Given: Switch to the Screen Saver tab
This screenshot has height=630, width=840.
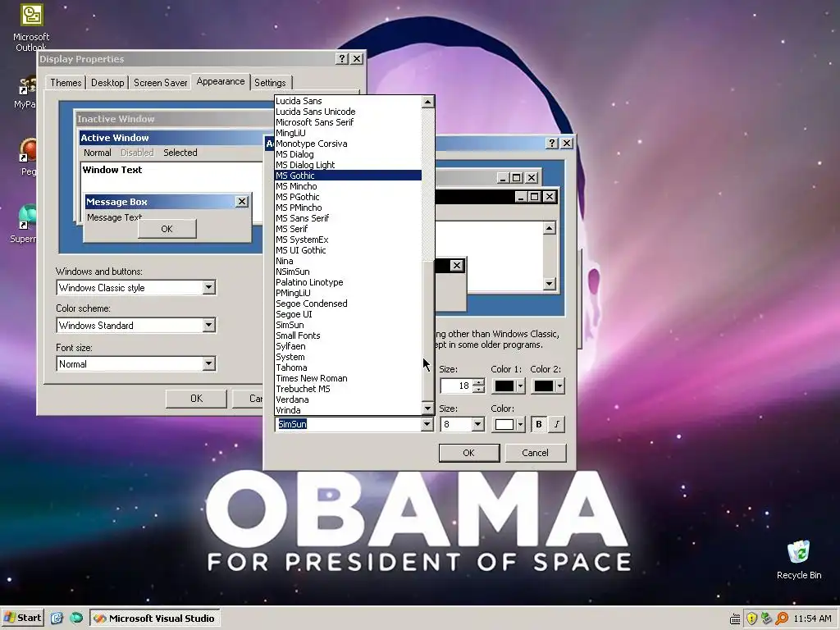Looking at the screenshot, I should click(x=160, y=83).
